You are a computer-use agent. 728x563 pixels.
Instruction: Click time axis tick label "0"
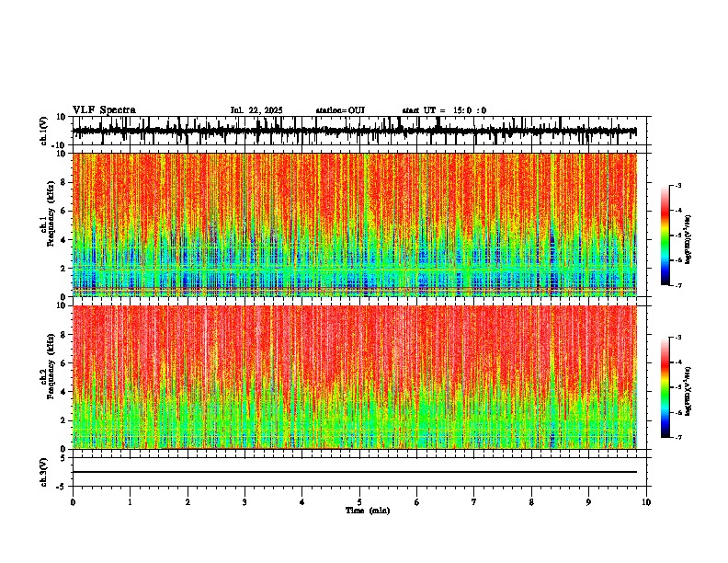pos(73,502)
